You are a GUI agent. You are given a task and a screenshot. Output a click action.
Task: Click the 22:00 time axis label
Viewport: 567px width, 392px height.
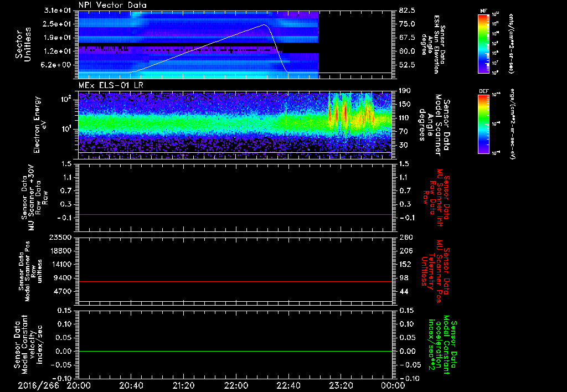click(x=236, y=385)
